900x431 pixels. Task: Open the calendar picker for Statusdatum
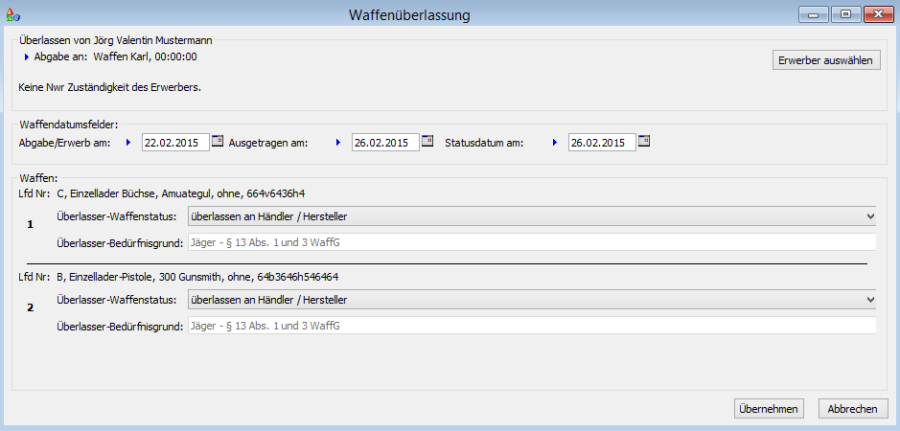click(644, 142)
